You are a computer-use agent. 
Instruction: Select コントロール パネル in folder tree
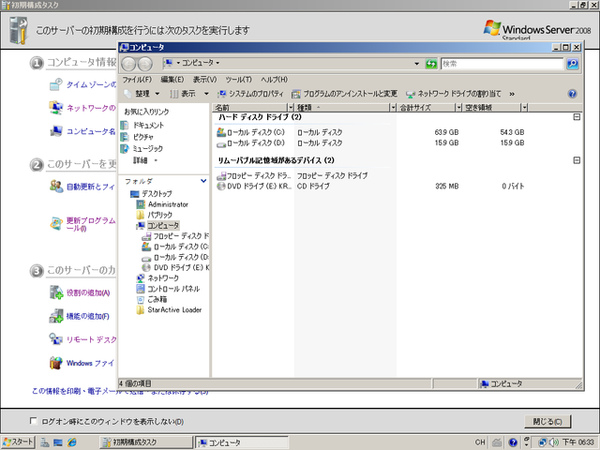(168, 289)
